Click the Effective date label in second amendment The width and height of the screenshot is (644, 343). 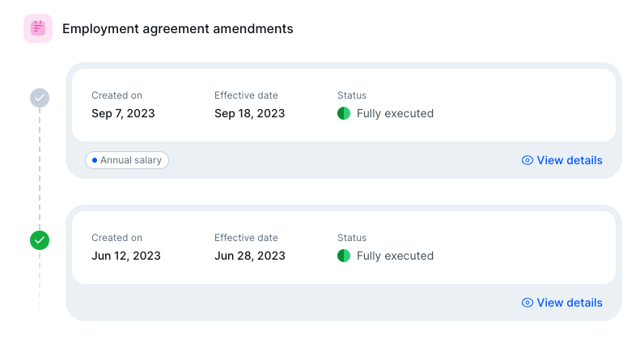[x=246, y=238]
